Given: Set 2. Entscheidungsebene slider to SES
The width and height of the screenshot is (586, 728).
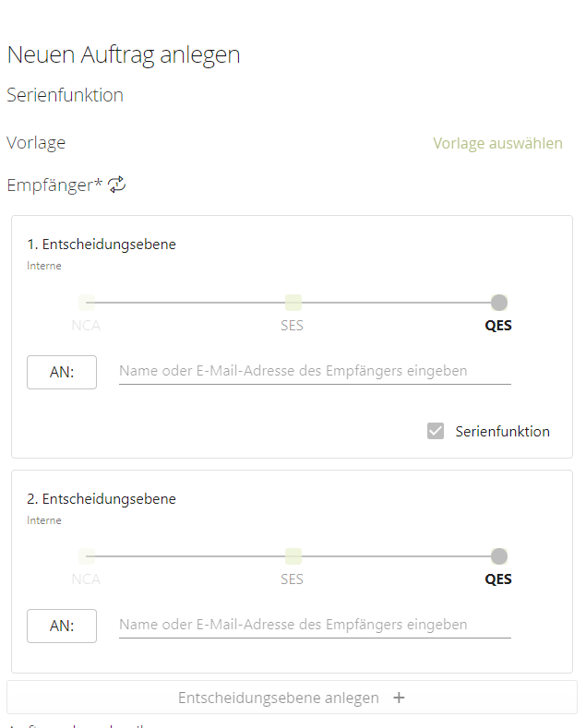Looking at the screenshot, I should point(293,556).
